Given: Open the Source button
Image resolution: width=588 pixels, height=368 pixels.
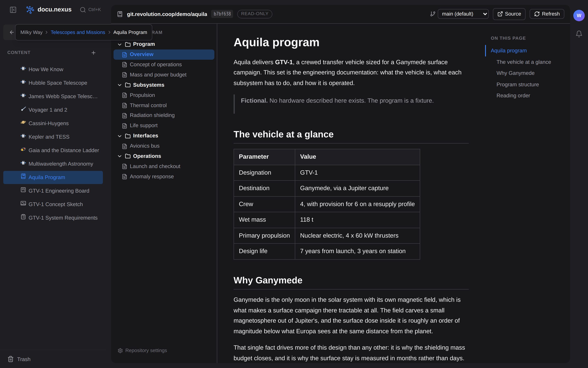Looking at the screenshot, I should point(509,14).
